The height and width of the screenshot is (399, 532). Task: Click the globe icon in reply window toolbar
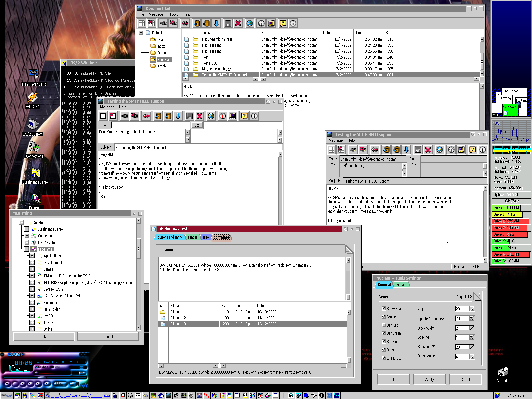(211, 116)
